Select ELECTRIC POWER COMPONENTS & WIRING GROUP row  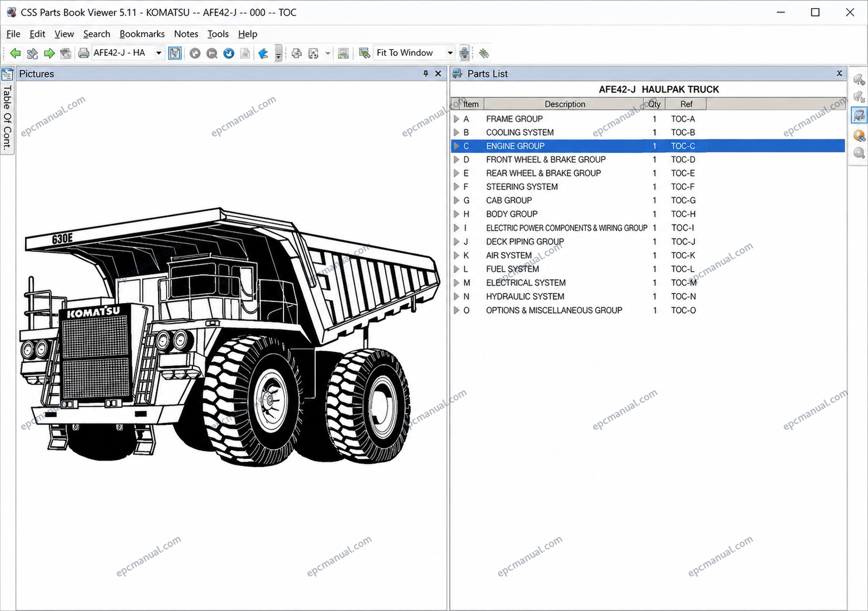pos(648,228)
